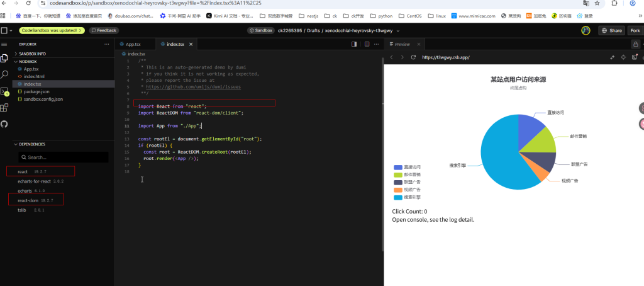Click the Feedback button
The height and width of the screenshot is (286, 644).
104,30
